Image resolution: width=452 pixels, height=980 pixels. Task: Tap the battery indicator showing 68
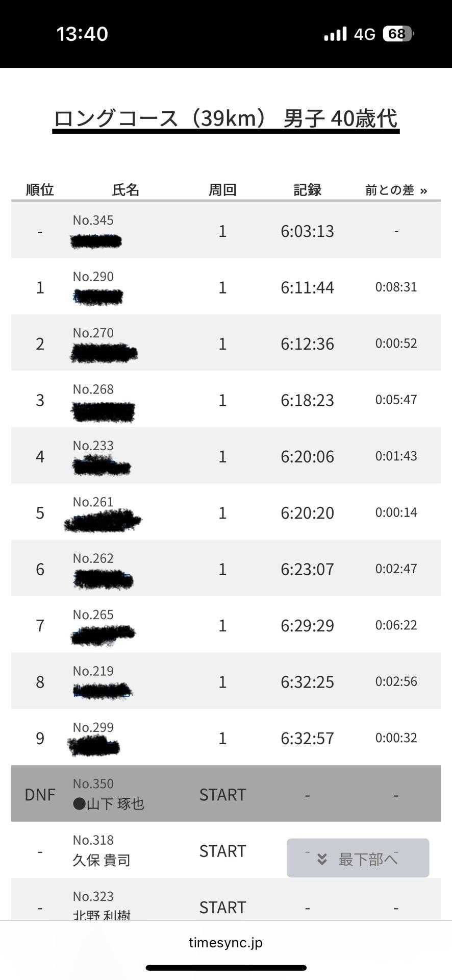(x=398, y=34)
